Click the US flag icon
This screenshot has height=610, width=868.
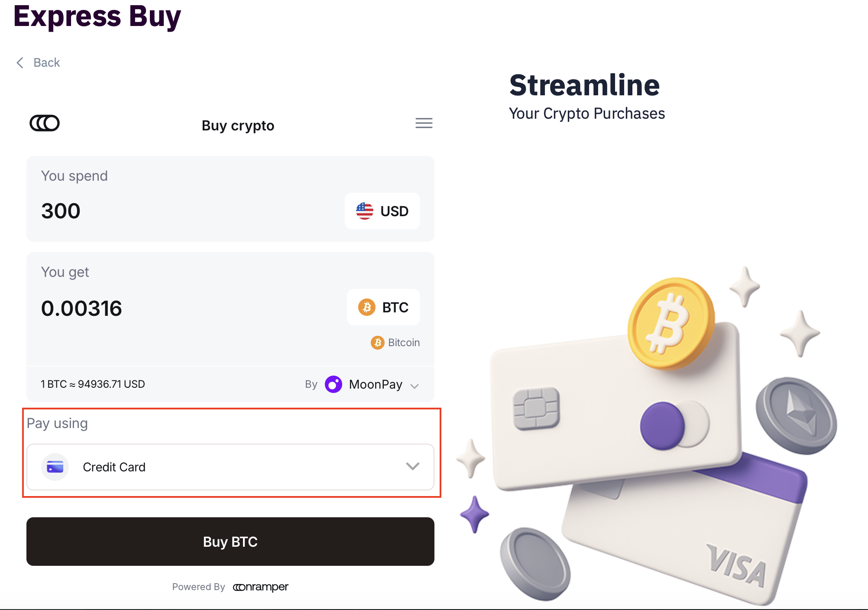pyautogui.click(x=364, y=211)
